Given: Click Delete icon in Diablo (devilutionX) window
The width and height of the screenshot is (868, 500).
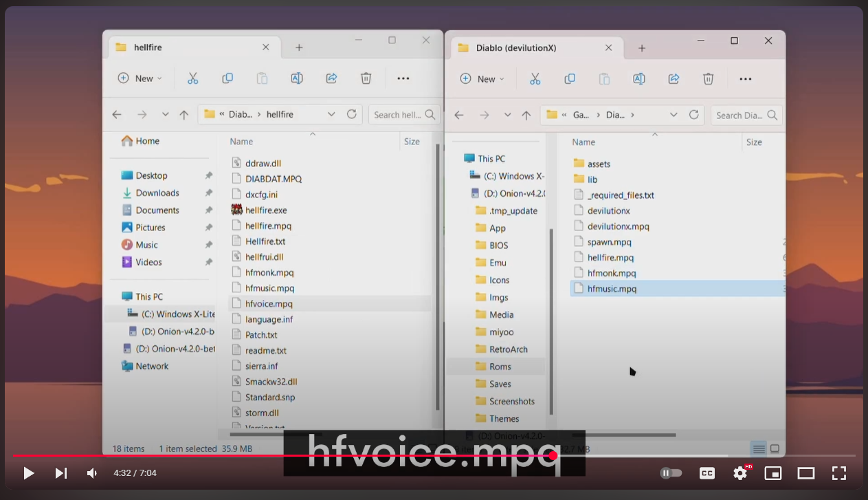Looking at the screenshot, I should click(x=709, y=79).
